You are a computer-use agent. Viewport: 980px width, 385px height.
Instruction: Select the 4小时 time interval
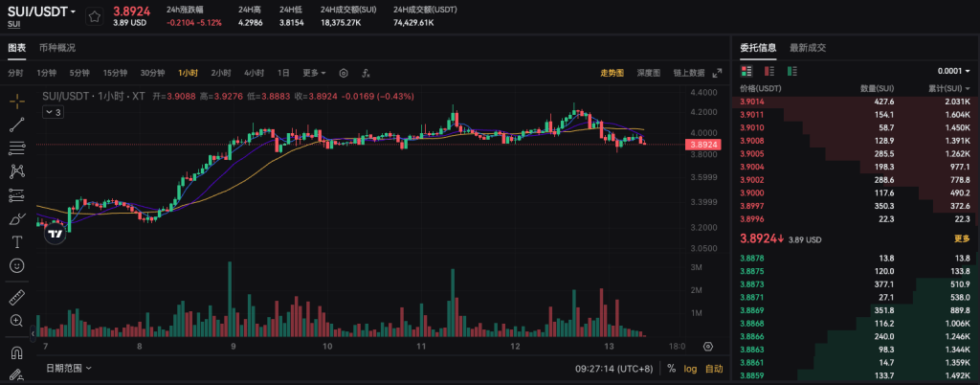click(254, 73)
